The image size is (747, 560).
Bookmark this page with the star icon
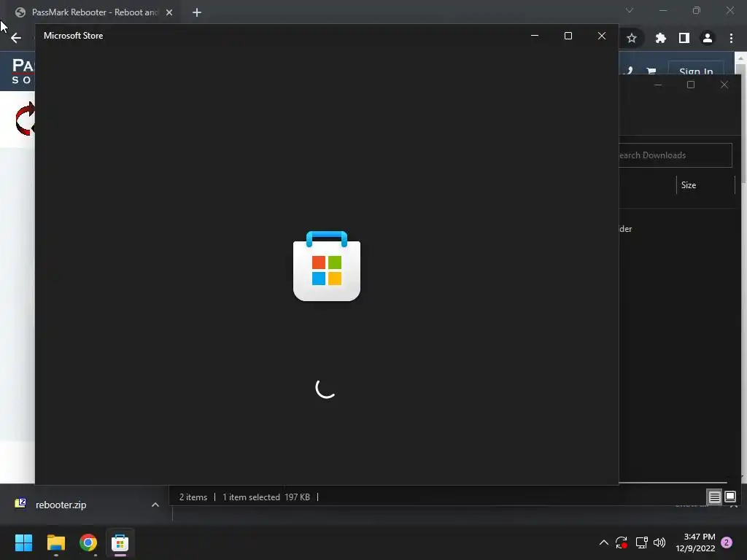(x=632, y=38)
